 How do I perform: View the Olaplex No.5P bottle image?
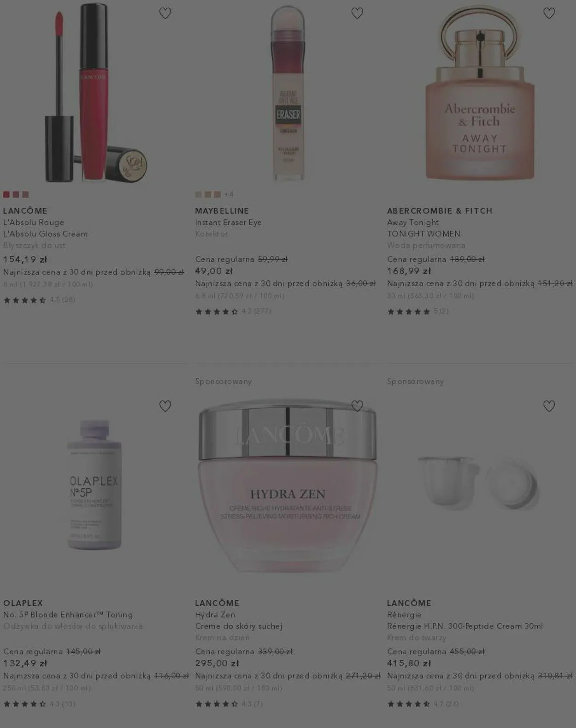pyautogui.click(x=94, y=485)
